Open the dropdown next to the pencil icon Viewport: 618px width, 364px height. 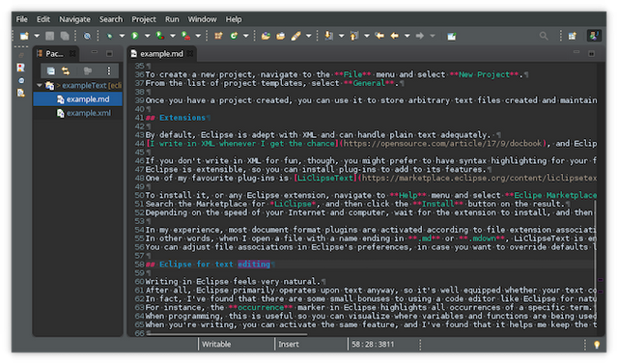pyautogui.click(x=309, y=36)
